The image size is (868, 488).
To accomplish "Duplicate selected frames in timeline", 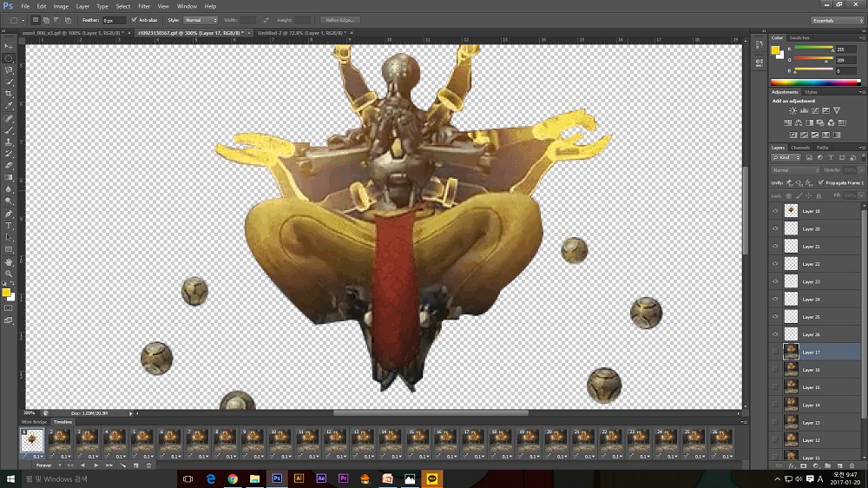I will 135,465.
